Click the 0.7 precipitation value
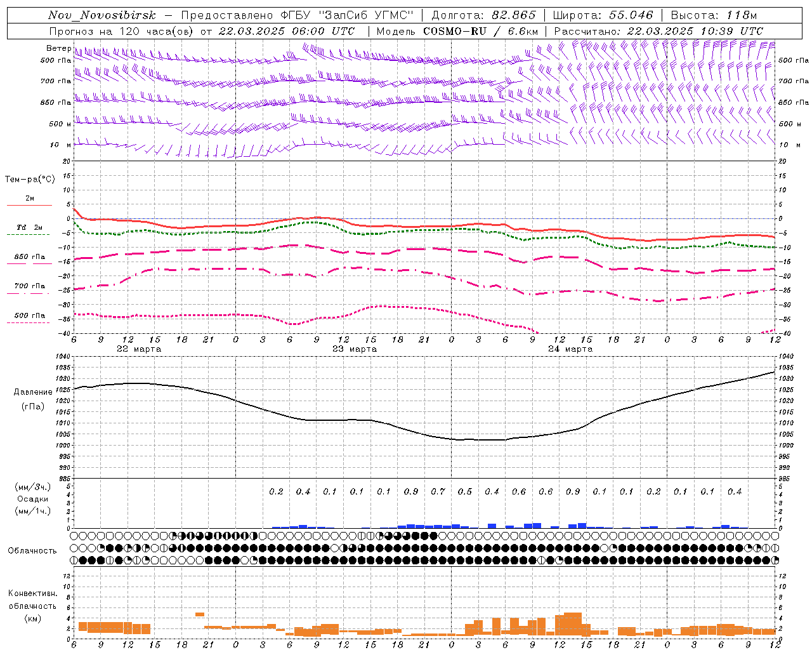Screen dimensions: 812x650 point(438,492)
